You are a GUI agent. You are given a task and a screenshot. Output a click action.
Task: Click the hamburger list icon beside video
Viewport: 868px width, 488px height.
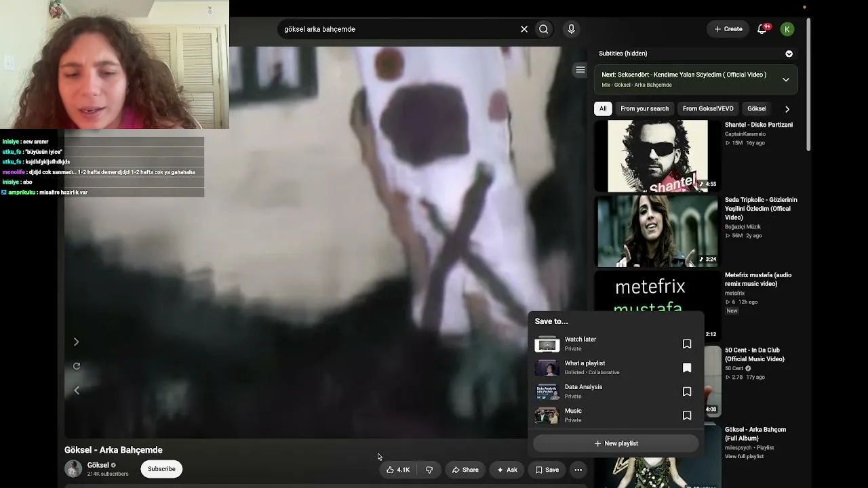pos(580,70)
